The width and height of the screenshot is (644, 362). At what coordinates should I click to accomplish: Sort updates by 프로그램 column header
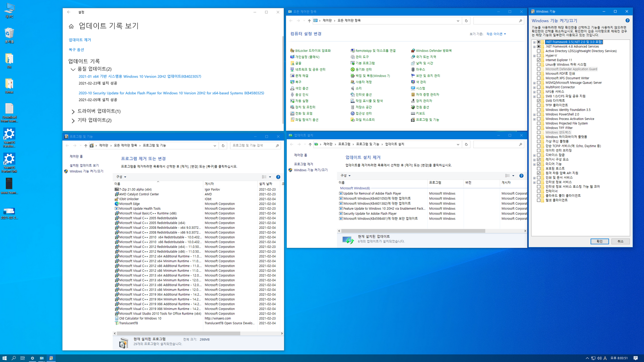coord(445,182)
